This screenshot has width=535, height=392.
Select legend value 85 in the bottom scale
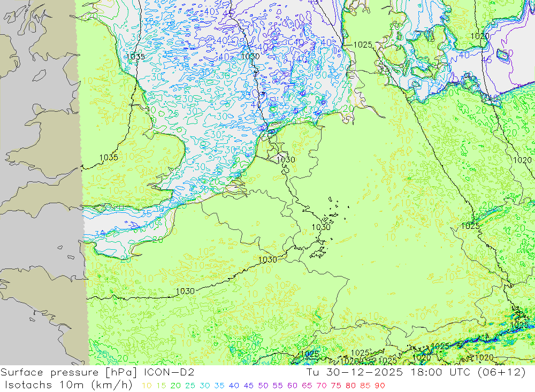coord(365,386)
